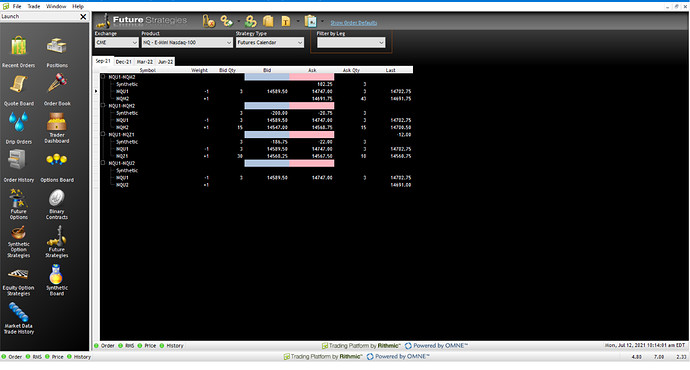The height and width of the screenshot is (370, 690).
Task: Click the Show Order Defaults link
Action: pos(354,22)
